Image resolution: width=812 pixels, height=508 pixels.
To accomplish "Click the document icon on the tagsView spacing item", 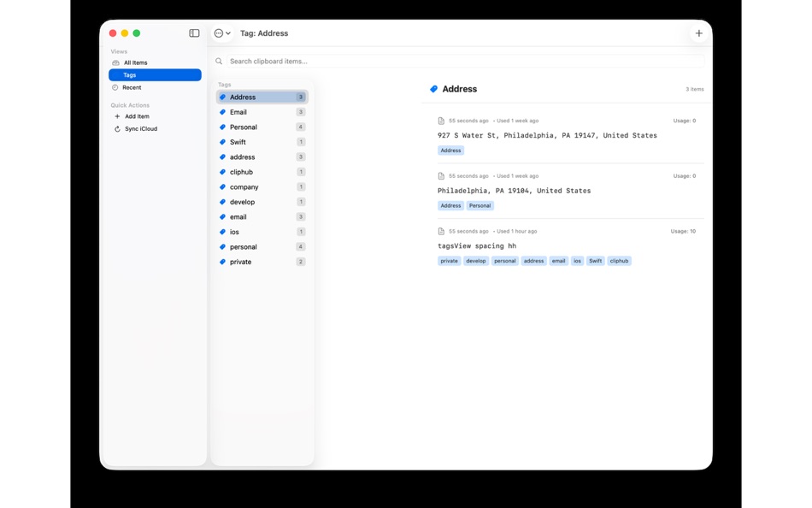I will pos(441,231).
